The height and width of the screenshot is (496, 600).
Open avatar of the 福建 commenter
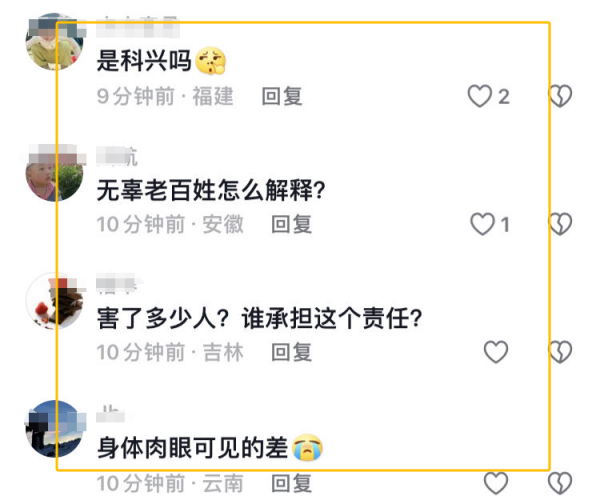(54, 42)
